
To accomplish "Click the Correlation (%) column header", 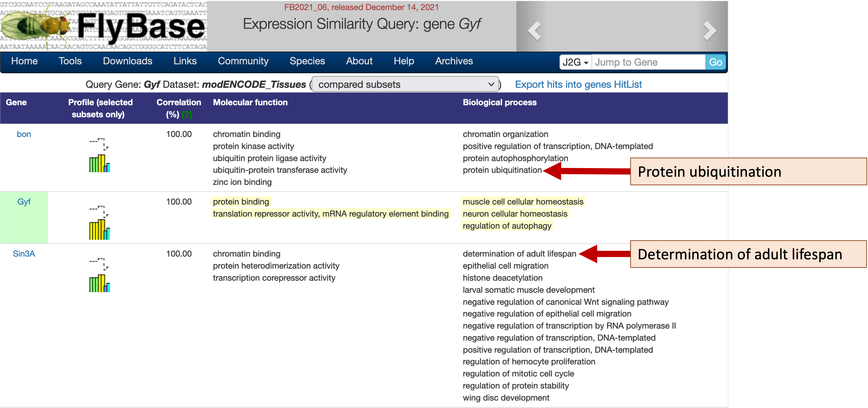I will [x=179, y=108].
